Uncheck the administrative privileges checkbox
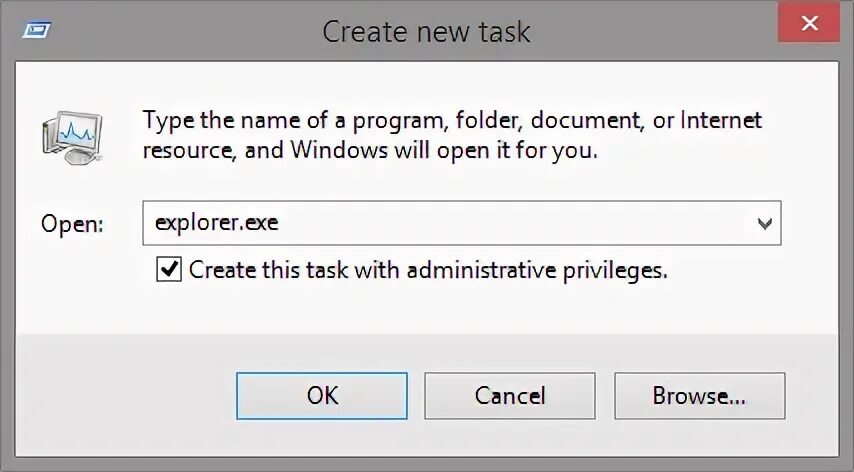The width and height of the screenshot is (854, 472). click(170, 269)
